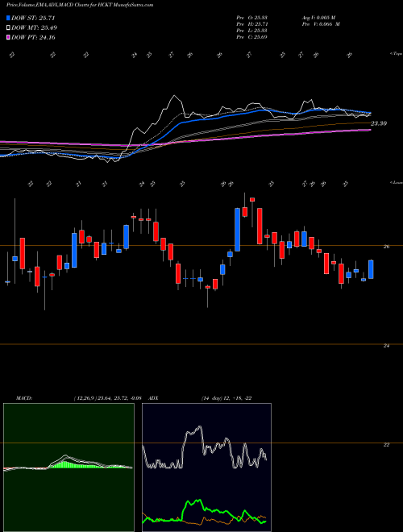Image resolution: width=403 pixels, height=532 pixels.
Task: Click the 'MACD:' panel heading
Action: tap(24, 398)
